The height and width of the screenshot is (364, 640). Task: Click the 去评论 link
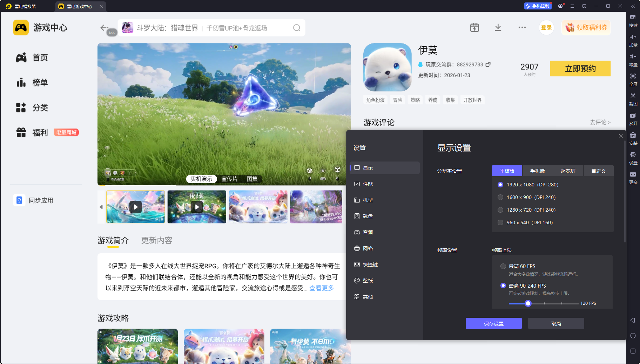pos(600,122)
